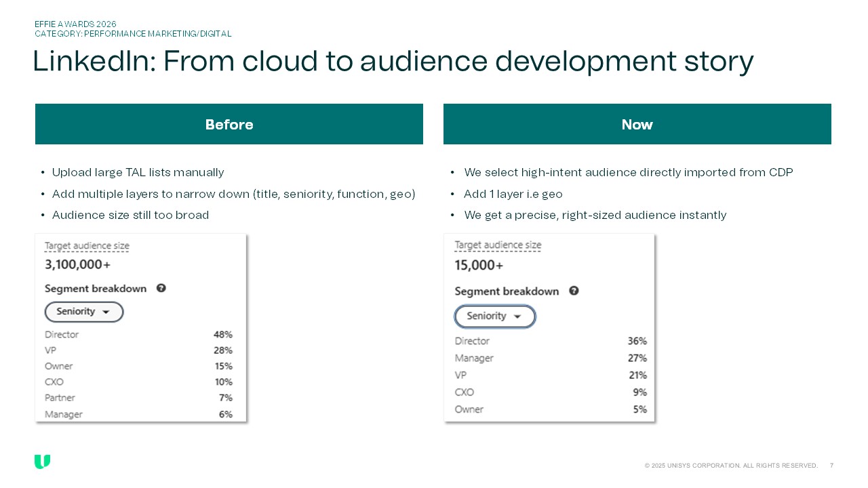Viewport: 868px width, 488px height.
Task: Click the Director 48% row
Action: tap(138, 335)
